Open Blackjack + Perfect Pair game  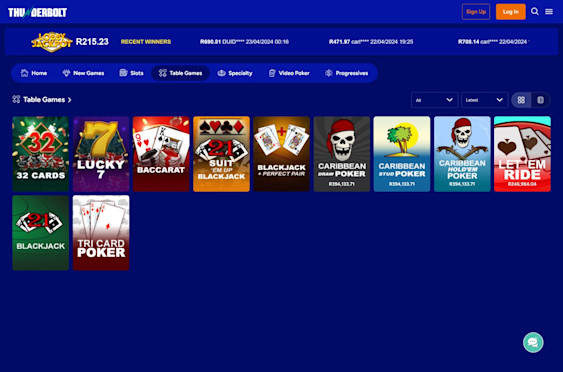[x=282, y=154]
